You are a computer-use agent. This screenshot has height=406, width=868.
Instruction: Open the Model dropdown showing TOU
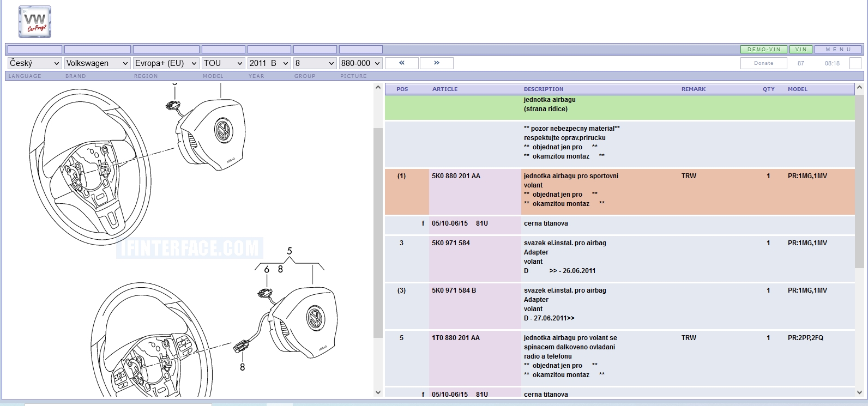(224, 63)
